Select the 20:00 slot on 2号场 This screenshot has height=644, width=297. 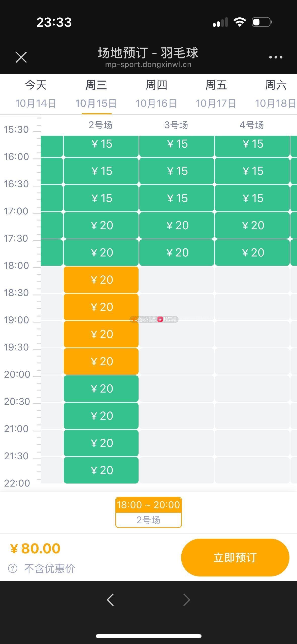(x=101, y=389)
